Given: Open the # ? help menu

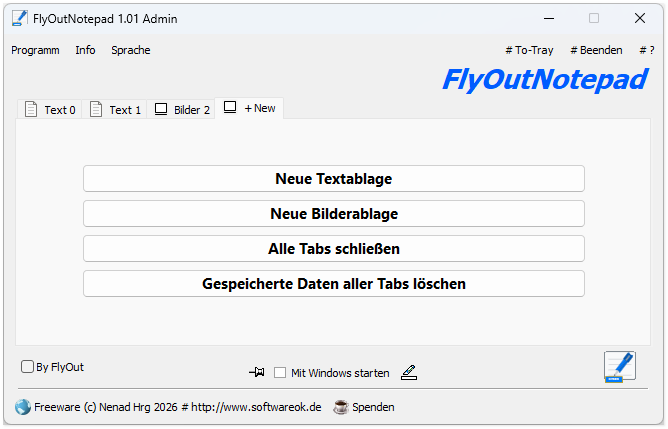Looking at the screenshot, I should coord(647,50).
